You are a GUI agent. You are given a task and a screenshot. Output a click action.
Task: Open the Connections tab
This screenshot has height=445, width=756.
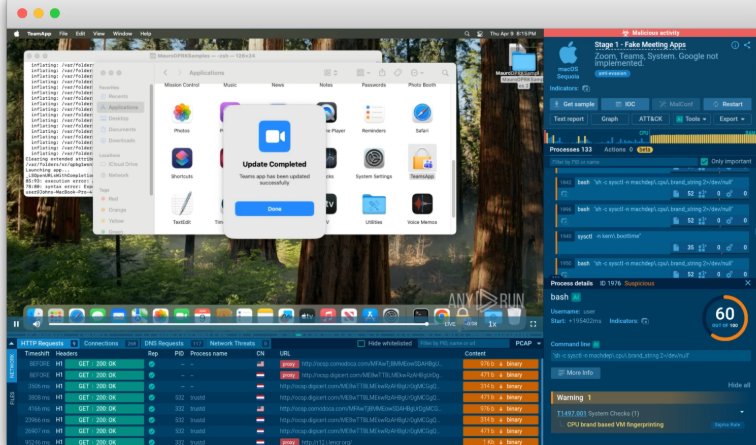(103, 343)
